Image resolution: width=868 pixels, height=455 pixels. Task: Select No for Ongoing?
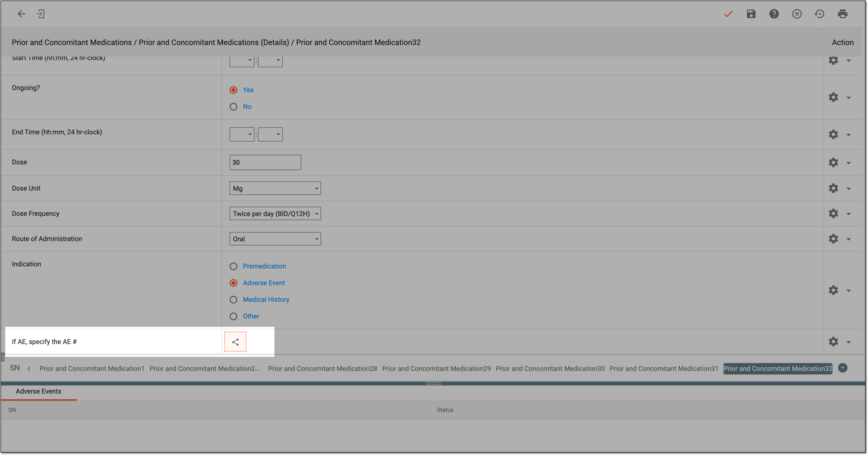click(x=233, y=107)
